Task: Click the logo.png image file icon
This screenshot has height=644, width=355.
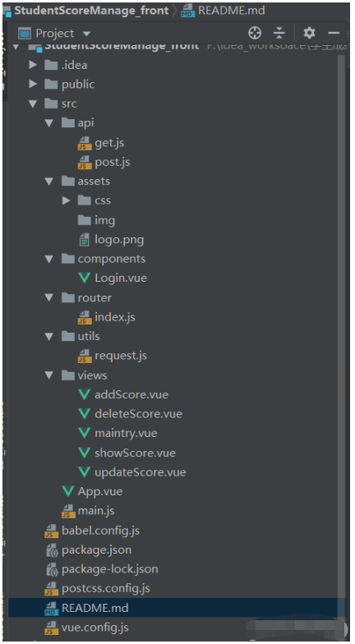Action: tap(84, 240)
